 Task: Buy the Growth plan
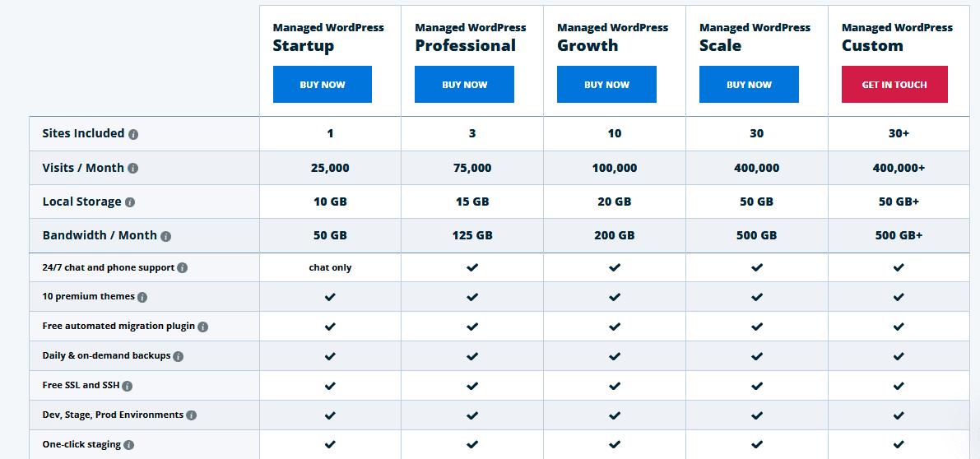click(607, 84)
